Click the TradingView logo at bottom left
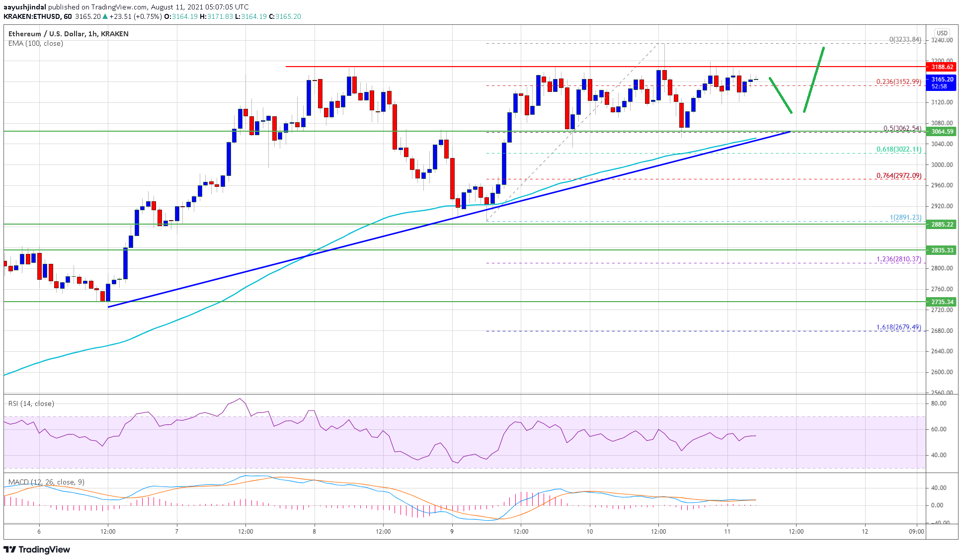 [x=37, y=550]
